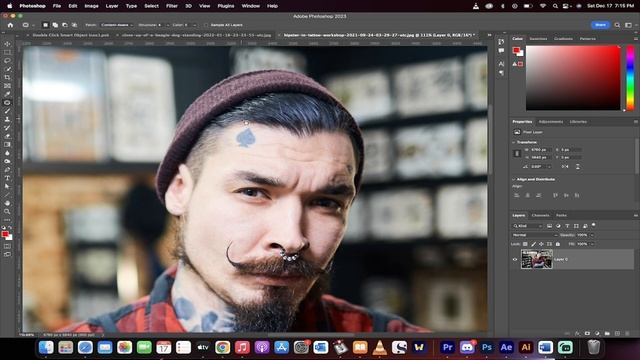This screenshot has height=360, width=640.
Task: Open the Filter menu
Action: (x=172, y=6)
